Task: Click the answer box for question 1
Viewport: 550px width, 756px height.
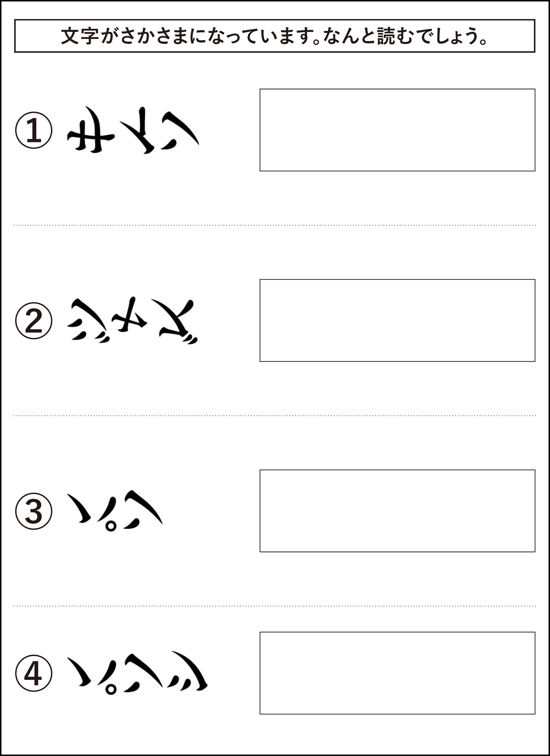Action: tap(397, 130)
